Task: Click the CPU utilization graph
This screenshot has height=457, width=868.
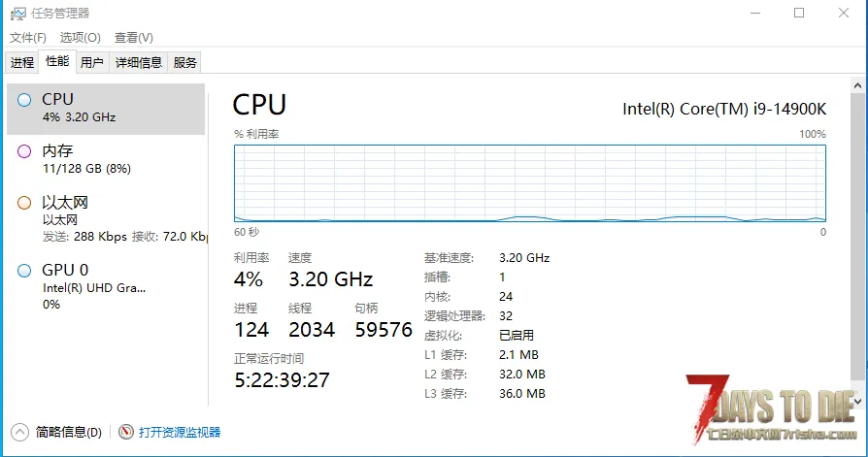Action: [530, 183]
